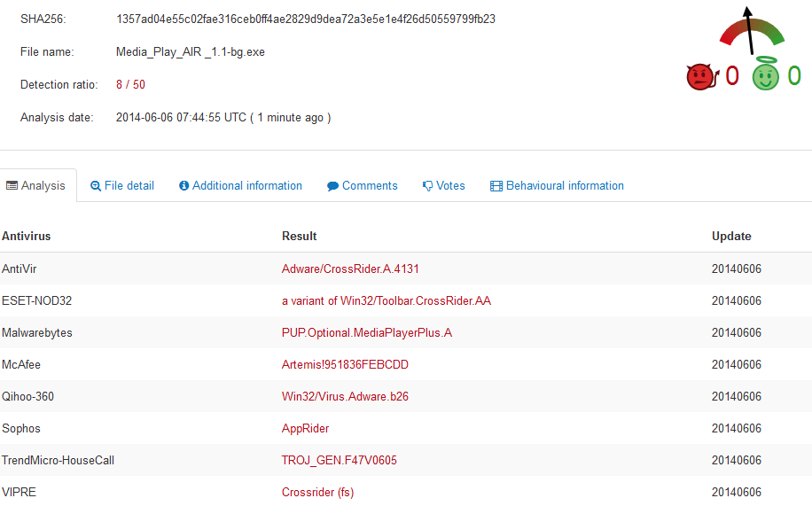812x506 pixels.
Task: Click the red-green community score gauge
Action: [x=752, y=31]
